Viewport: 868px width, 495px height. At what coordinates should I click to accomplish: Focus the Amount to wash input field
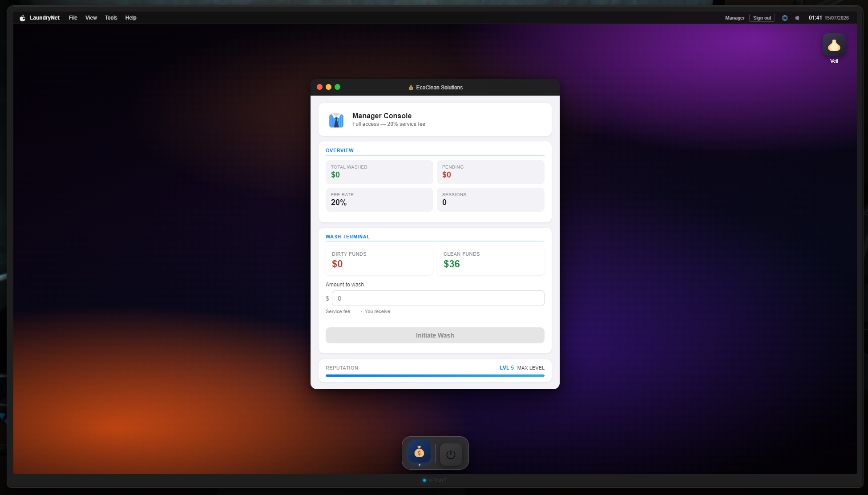438,298
